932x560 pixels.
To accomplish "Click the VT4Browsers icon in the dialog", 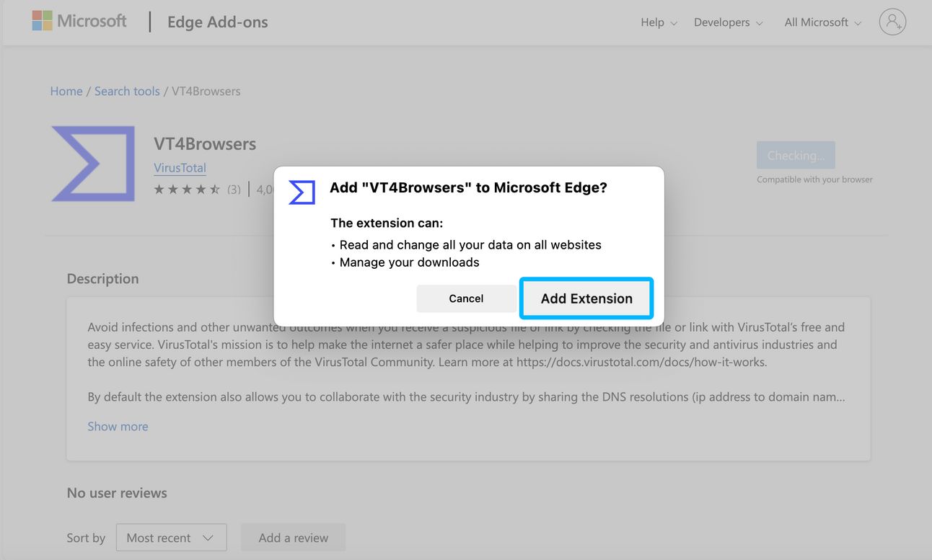I will (302, 192).
